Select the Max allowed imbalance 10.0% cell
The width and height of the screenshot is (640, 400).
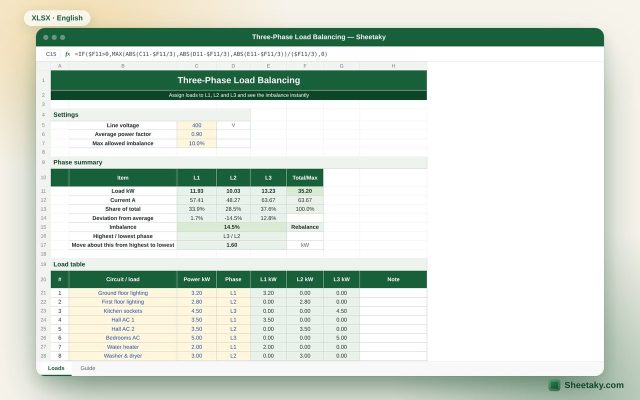[x=197, y=143]
